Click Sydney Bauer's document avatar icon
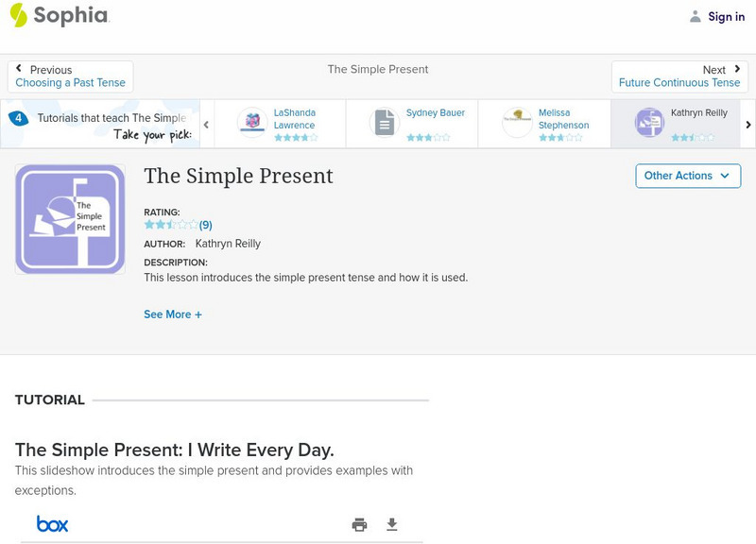Viewport: 756px width, 544px height. 384,123
